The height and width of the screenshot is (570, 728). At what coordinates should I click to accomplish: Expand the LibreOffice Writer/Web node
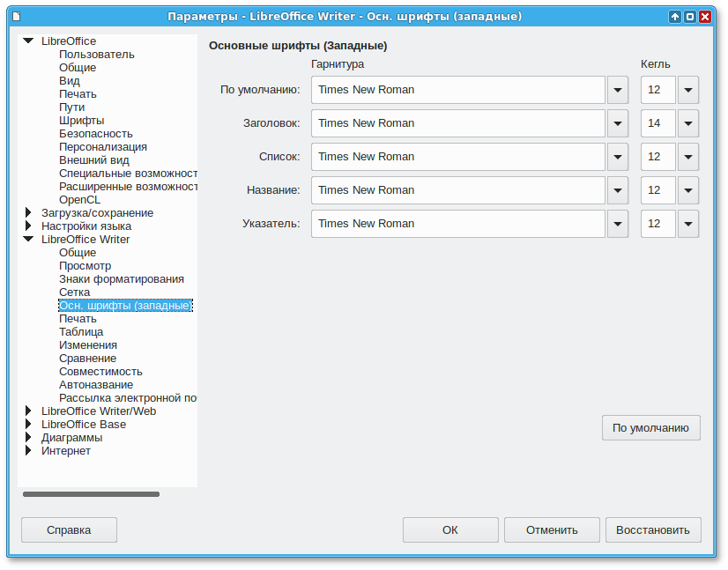[28, 411]
